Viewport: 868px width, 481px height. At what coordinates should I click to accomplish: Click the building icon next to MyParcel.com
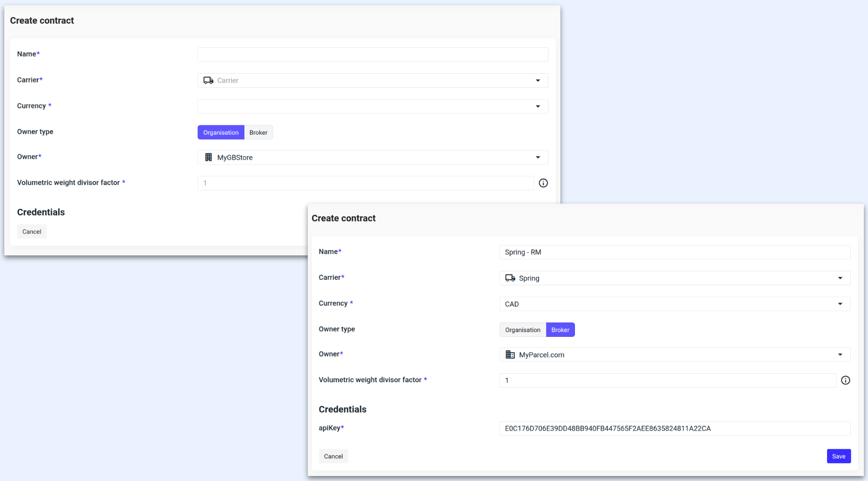[510, 354]
